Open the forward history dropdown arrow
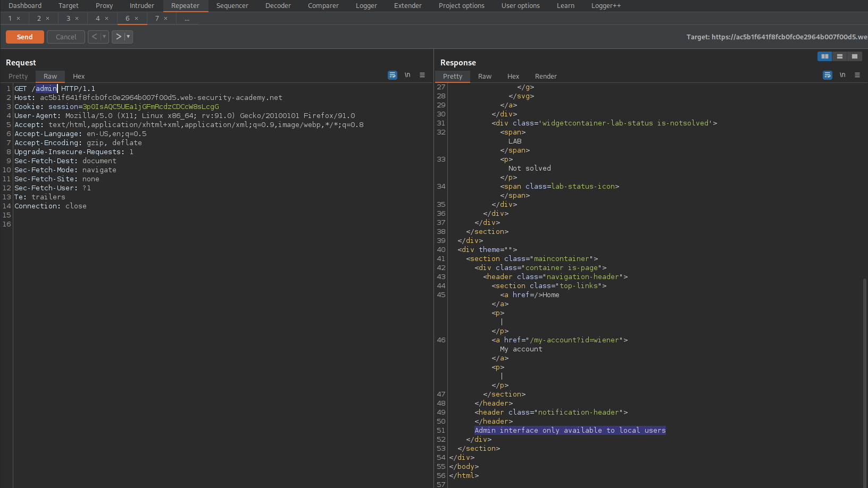The width and height of the screenshot is (868, 488). point(128,37)
